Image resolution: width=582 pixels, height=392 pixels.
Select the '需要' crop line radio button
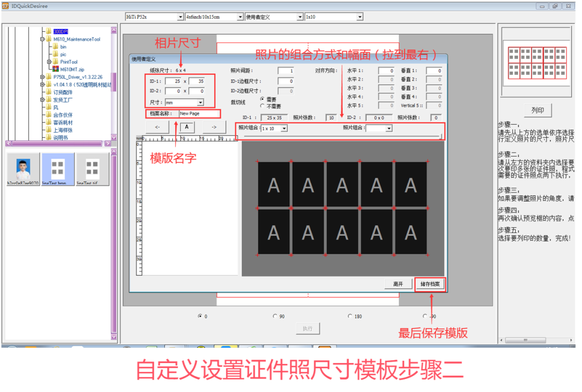coord(262,99)
